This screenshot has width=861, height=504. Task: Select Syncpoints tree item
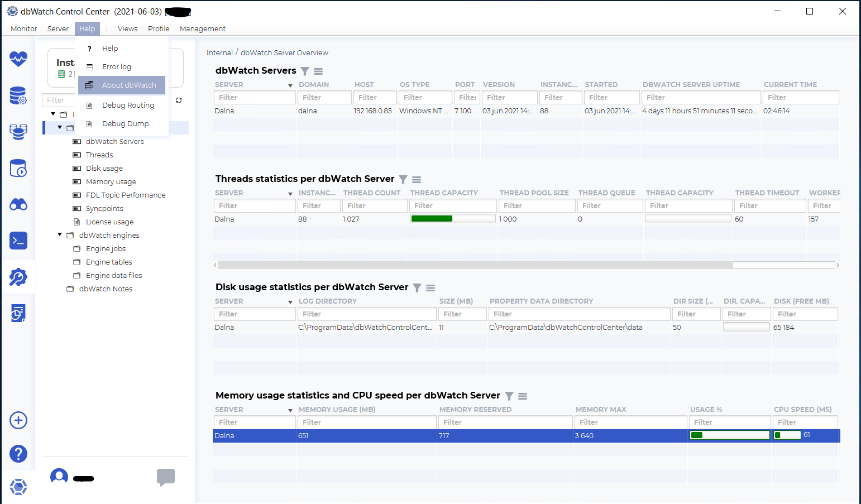(104, 209)
